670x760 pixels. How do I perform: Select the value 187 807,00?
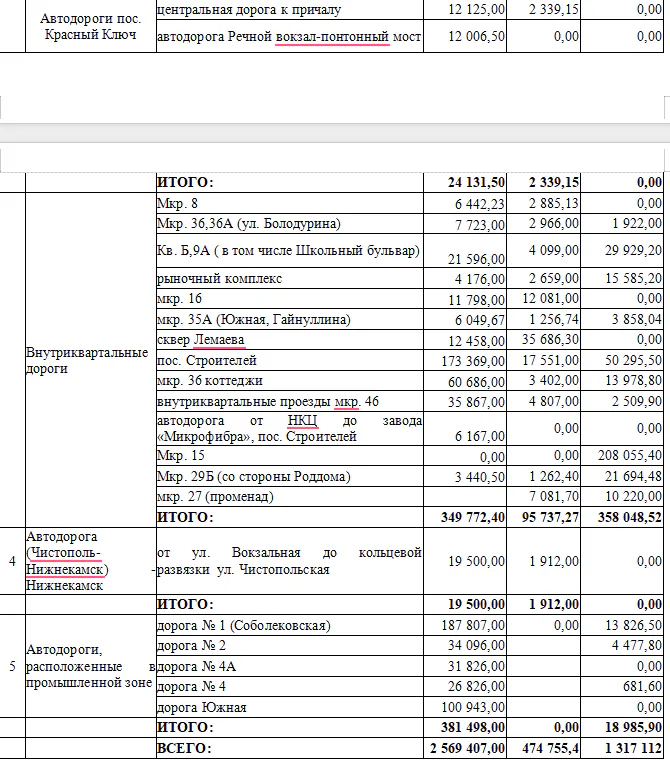click(473, 626)
